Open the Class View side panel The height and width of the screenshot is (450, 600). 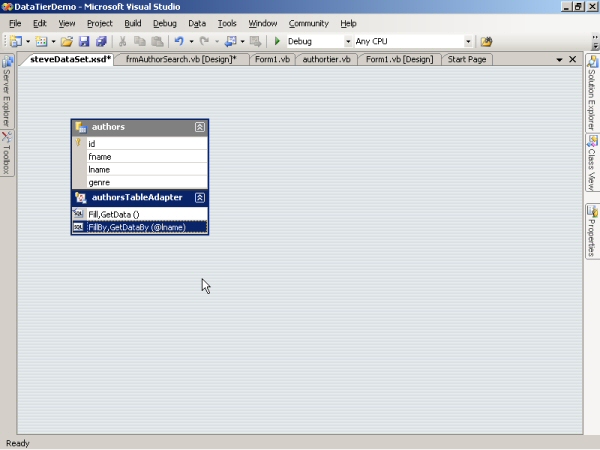point(592,163)
